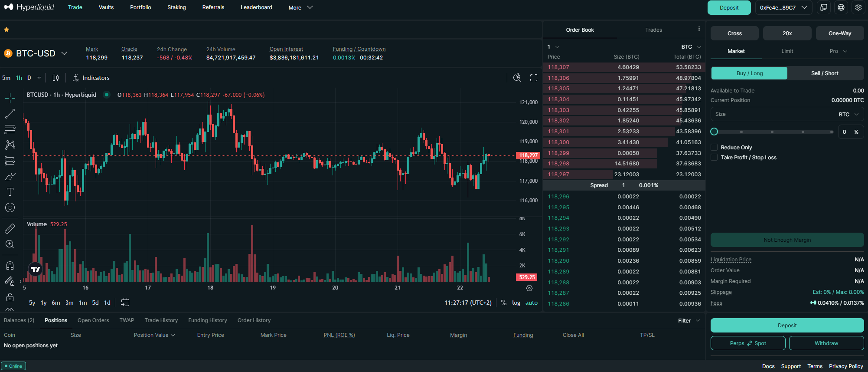Open the forecasting and measurement tools
868x372 pixels.
(x=10, y=161)
